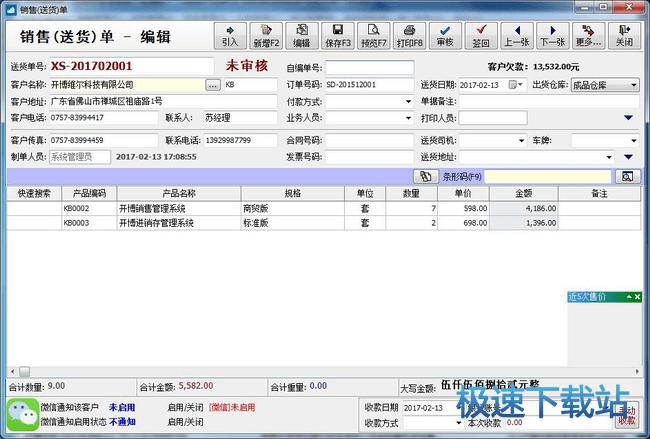
Task: Create a new order with 新增F2
Action: click(266, 35)
